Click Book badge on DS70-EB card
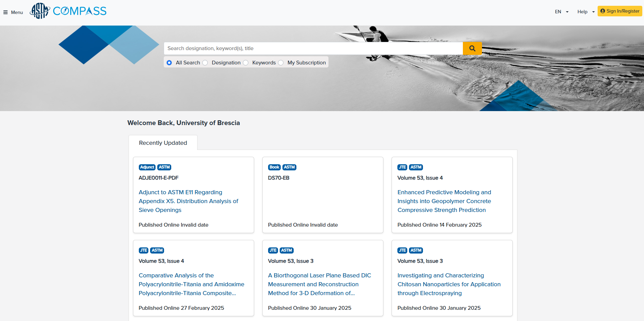Image resolution: width=644 pixels, height=321 pixels. [274, 167]
